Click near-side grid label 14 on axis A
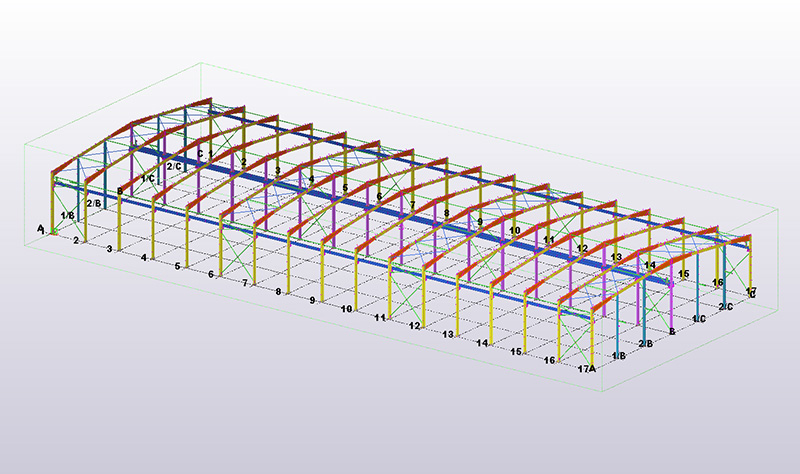The image size is (800, 474). tap(482, 343)
